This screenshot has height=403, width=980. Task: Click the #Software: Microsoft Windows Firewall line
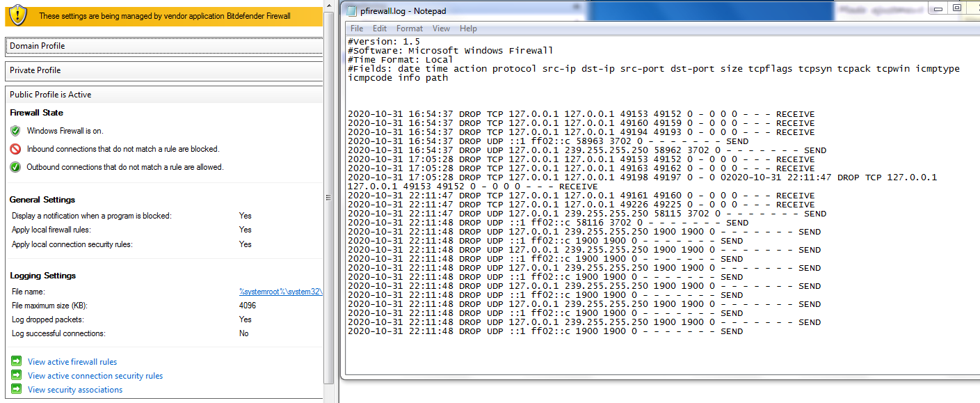(450, 51)
